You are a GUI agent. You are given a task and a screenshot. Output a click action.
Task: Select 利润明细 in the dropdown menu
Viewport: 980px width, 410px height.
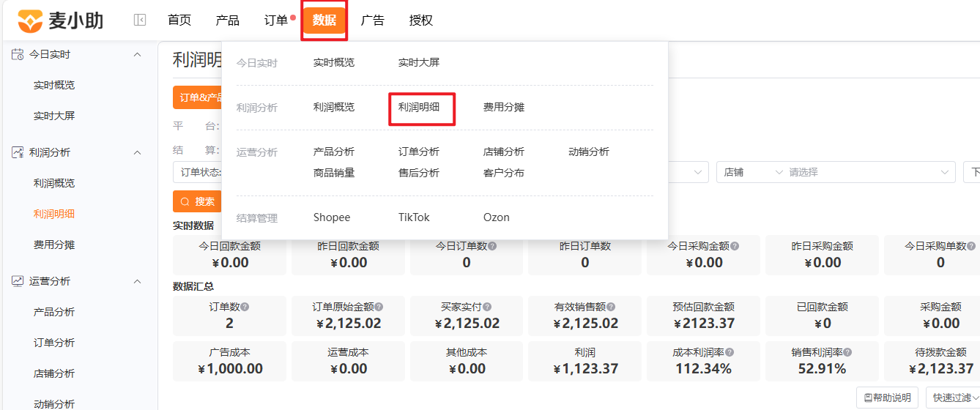point(419,108)
